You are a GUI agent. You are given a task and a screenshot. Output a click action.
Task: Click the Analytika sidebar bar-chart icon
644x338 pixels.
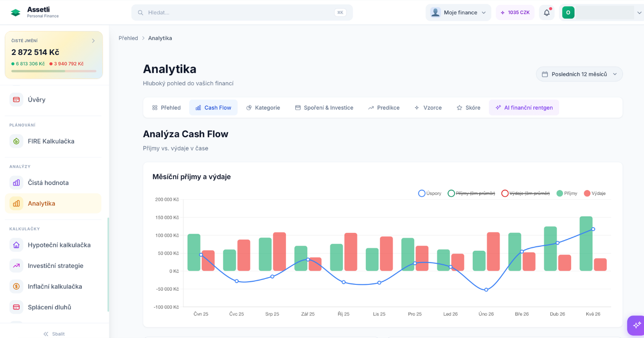click(17, 203)
